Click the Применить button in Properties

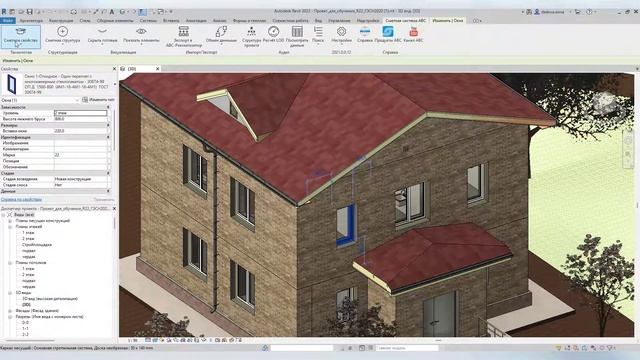coord(104,200)
